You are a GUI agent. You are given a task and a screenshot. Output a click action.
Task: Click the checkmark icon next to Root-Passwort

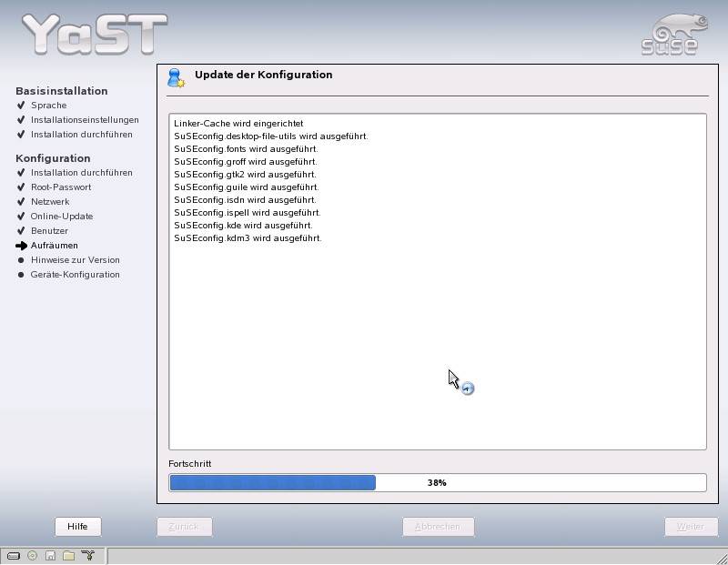click(x=21, y=187)
